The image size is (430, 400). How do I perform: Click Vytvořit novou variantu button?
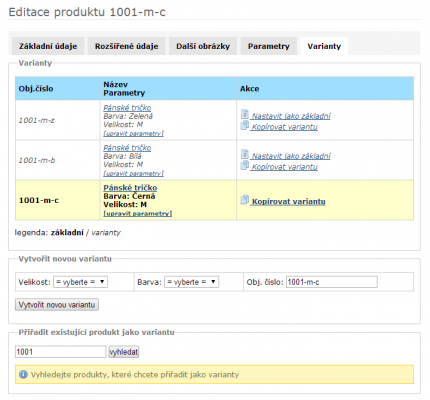[x=57, y=305]
